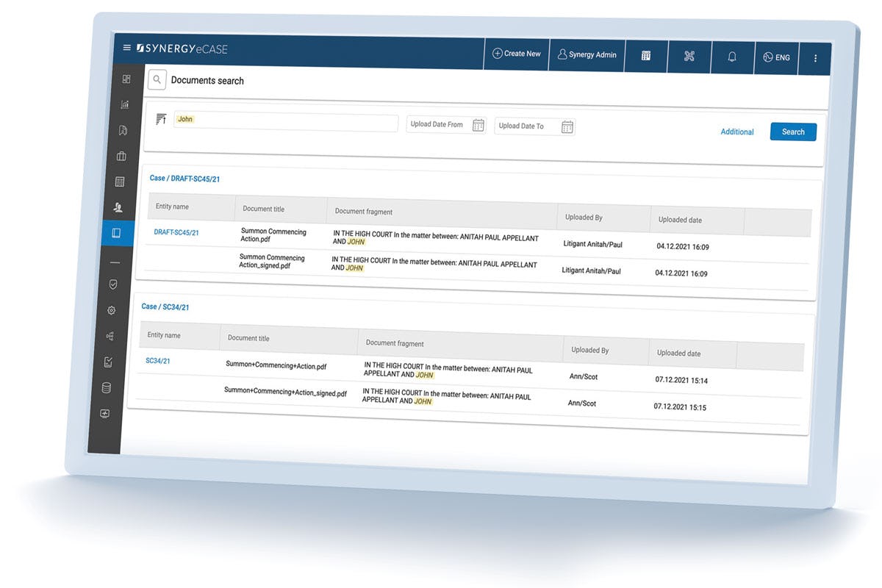Select the clipboard-check icon in sidebar
The height and width of the screenshot is (588, 882).
(x=109, y=362)
